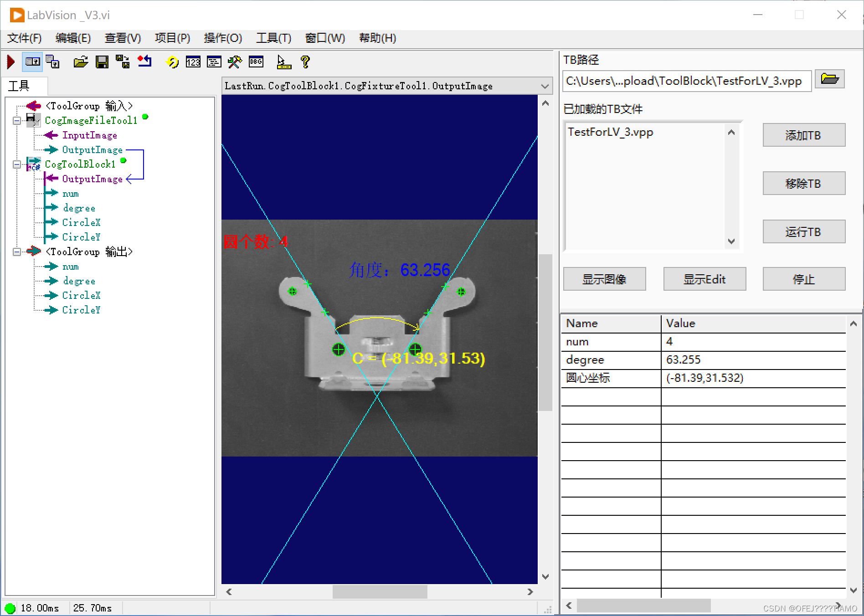Click the open file toolbar icon
The image size is (864, 616).
pyautogui.click(x=80, y=62)
